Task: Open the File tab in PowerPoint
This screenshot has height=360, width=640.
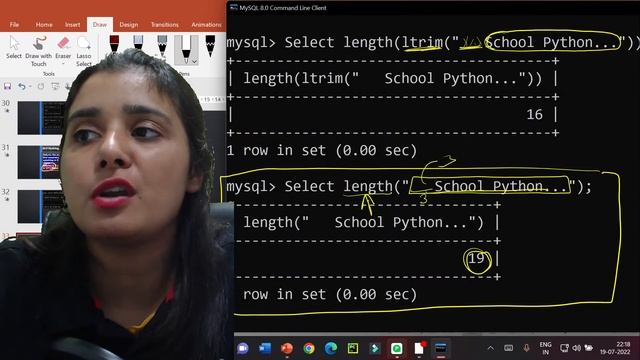Action: click(x=14, y=24)
